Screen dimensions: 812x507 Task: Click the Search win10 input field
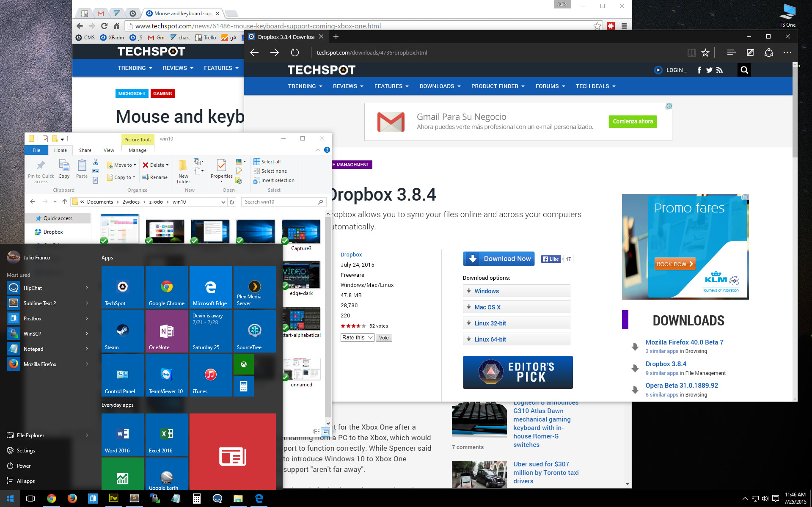click(279, 202)
